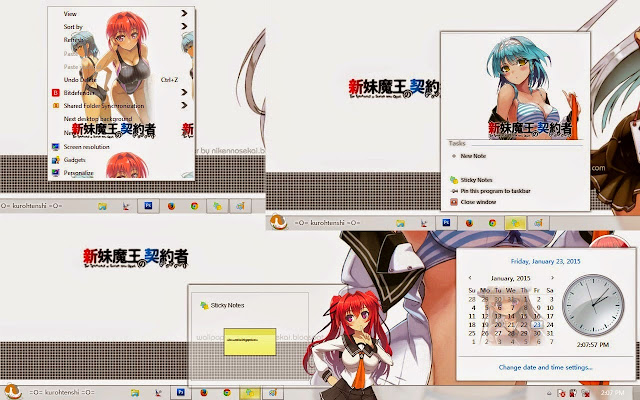
Task: Launch Firefox on the taskbar under the jump list
Action: pyautogui.click(x=469, y=223)
